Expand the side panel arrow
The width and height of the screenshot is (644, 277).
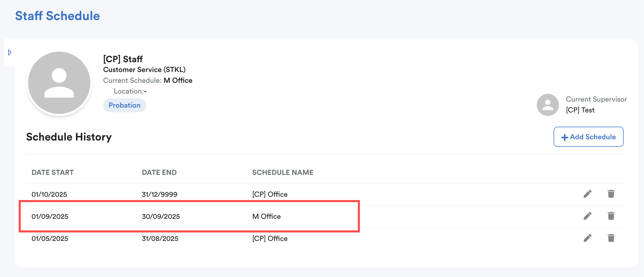pyautogui.click(x=10, y=53)
